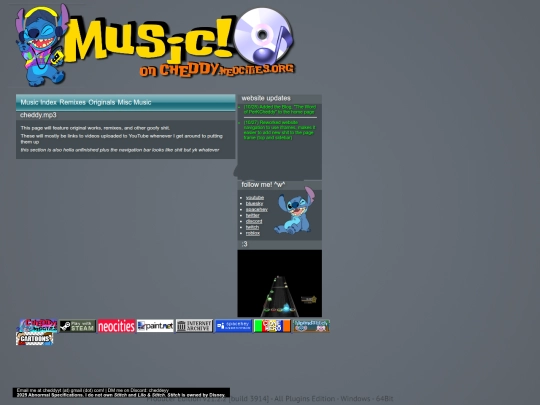Click the Clone Hero badge

click(x=272, y=326)
